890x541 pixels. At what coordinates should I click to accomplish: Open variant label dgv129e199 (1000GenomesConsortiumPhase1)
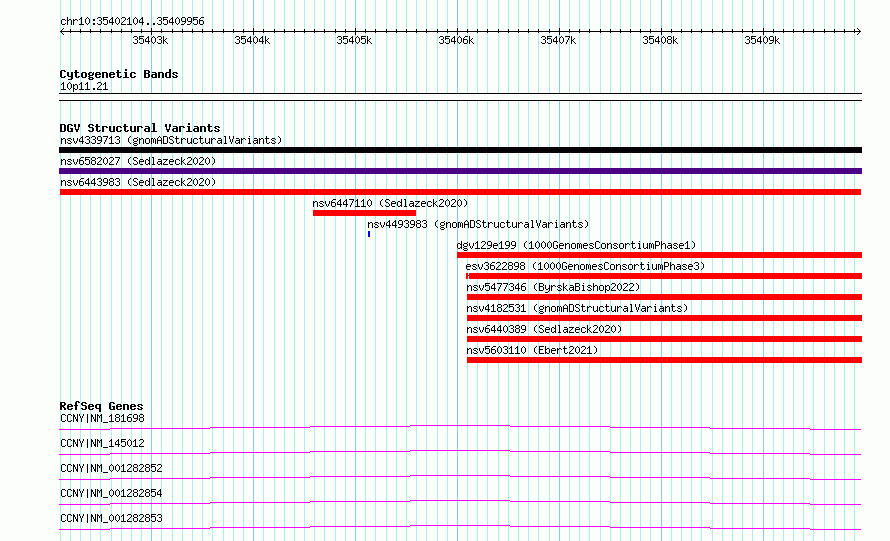pos(576,245)
